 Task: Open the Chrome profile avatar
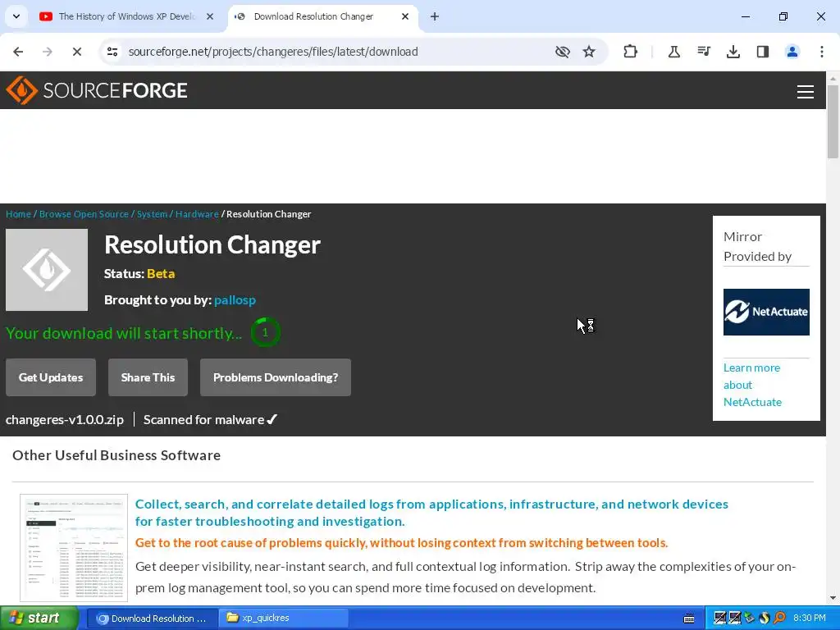click(792, 52)
